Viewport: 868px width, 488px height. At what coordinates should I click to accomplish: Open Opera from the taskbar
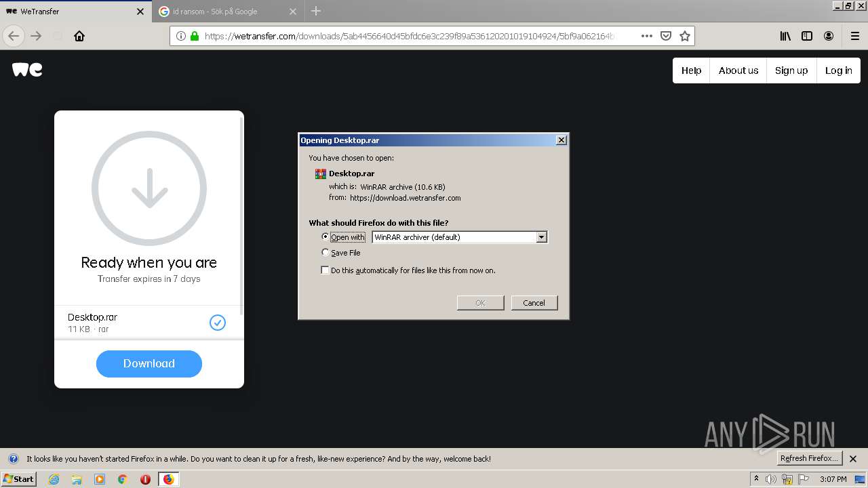point(145,479)
